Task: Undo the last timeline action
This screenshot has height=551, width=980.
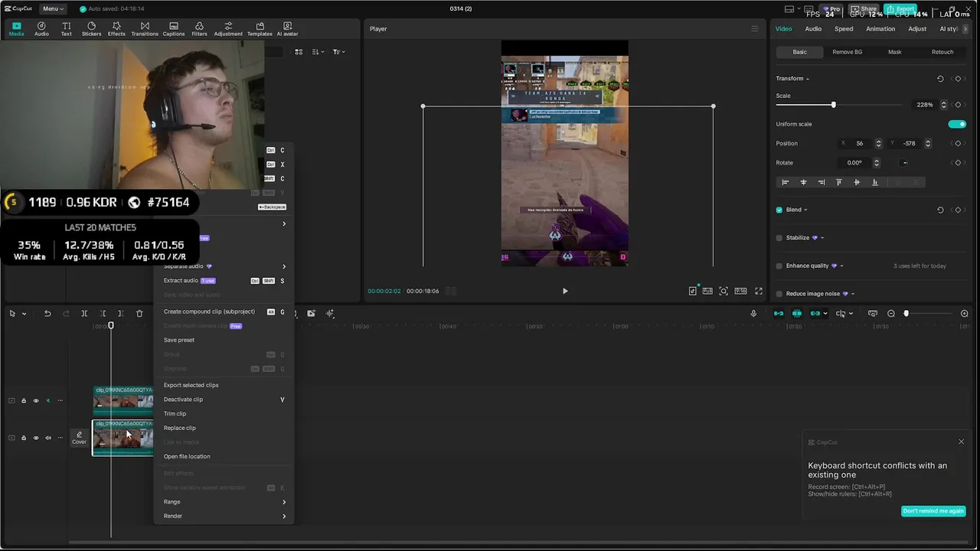Action: click(x=47, y=313)
